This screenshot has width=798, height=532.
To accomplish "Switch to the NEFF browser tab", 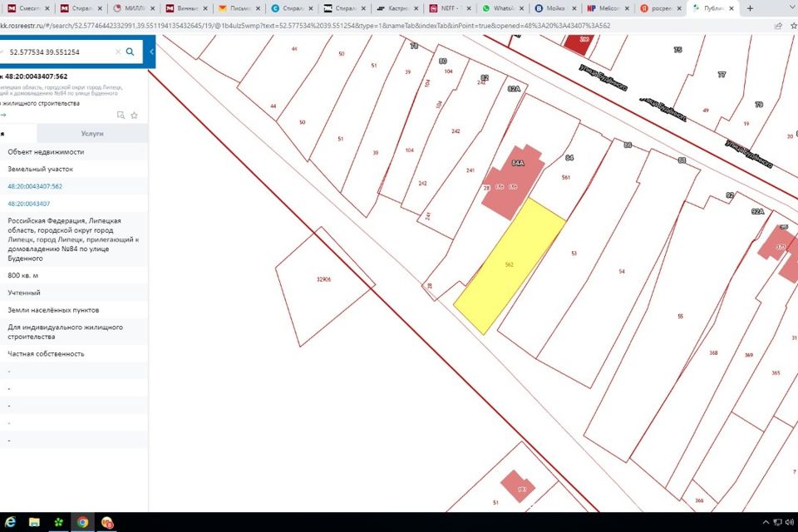I will pos(450,8).
